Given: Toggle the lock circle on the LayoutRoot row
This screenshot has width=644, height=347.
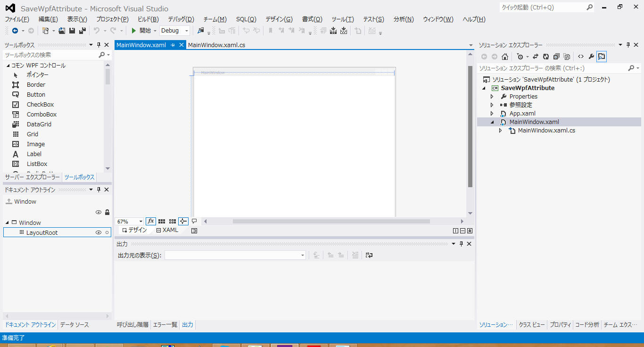Looking at the screenshot, I should tap(107, 232).
